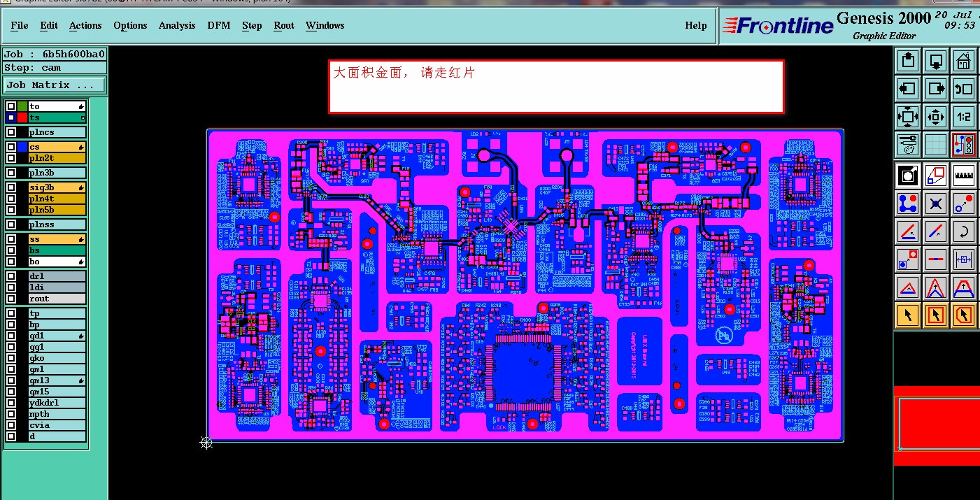Click the Job Matrix ... button
Viewport: 980px width, 500px height.
(55, 85)
